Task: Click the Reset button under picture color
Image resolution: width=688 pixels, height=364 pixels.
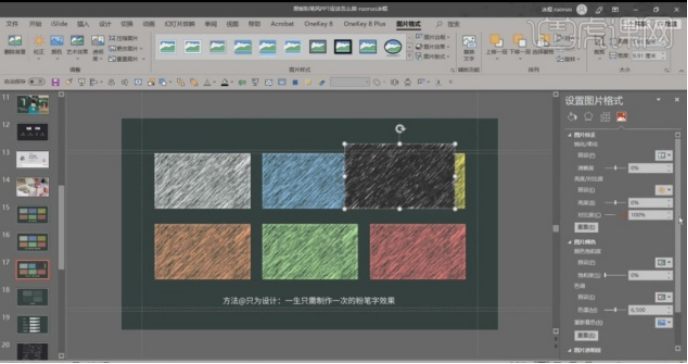Action: tap(586, 335)
